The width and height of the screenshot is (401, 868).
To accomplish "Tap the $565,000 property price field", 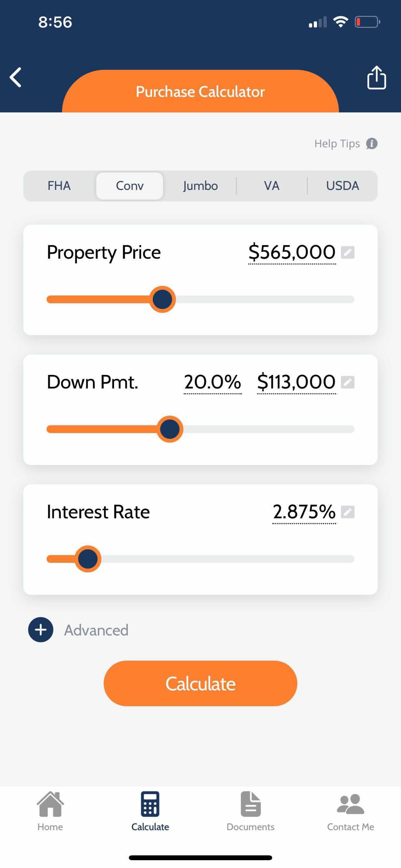I will pos(292,252).
